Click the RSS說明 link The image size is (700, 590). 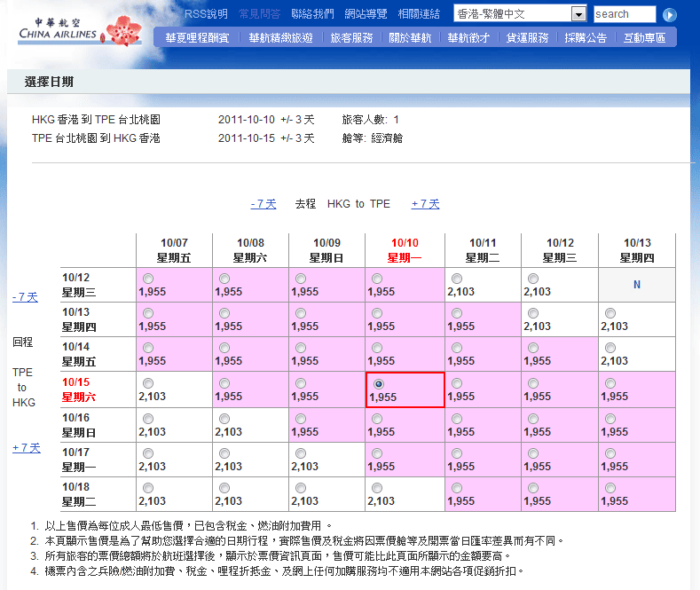coord(205,14)
